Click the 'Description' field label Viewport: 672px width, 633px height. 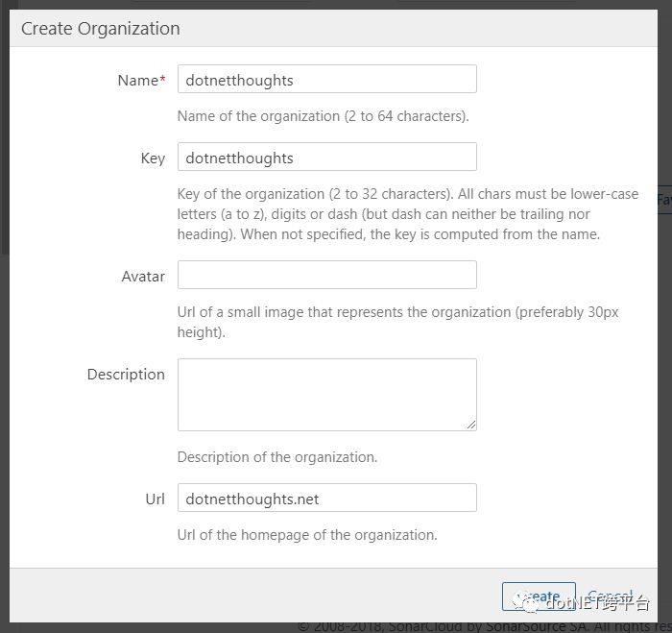click(x=126, y=375)
